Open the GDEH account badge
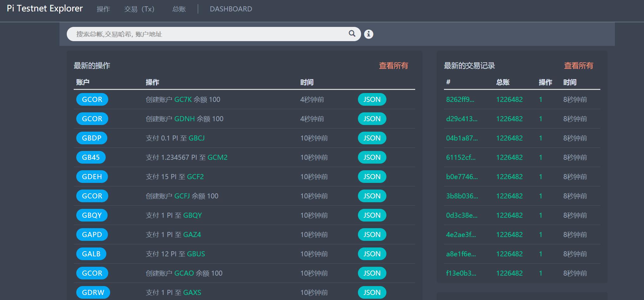644x300 pixels. click(92, 177)
